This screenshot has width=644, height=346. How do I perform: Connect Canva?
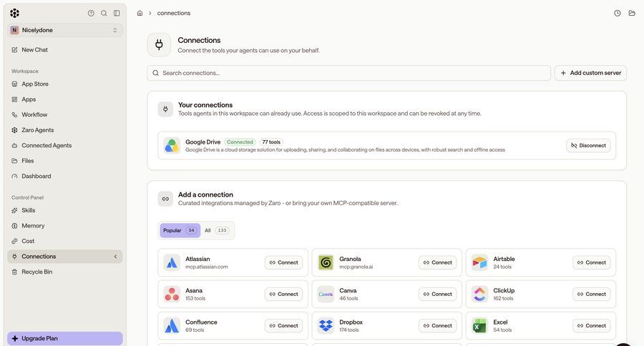pos(437,294)
